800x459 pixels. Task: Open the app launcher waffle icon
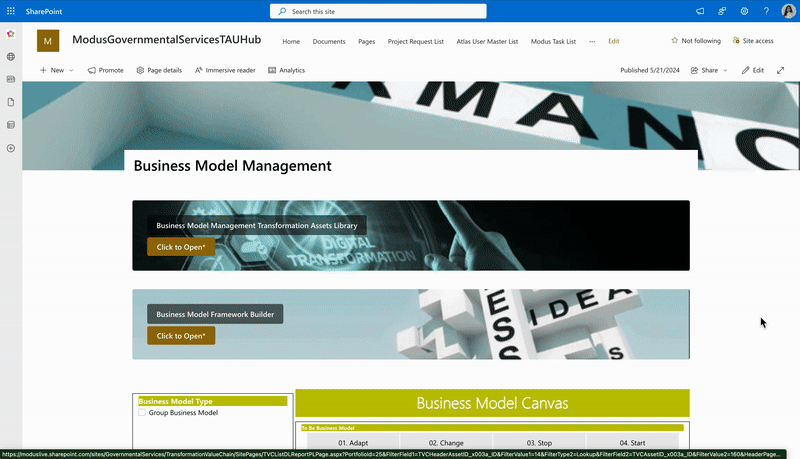(x=11, y=11)
